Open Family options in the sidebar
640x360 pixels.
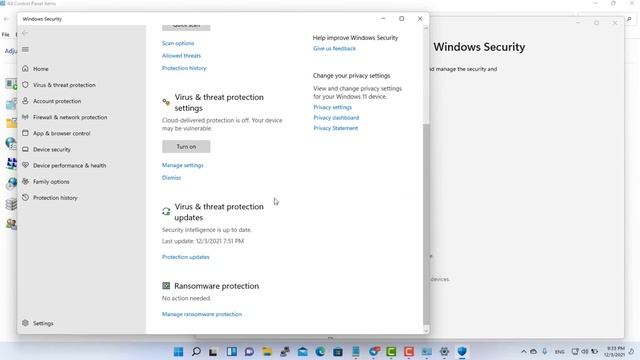(51, 182)
